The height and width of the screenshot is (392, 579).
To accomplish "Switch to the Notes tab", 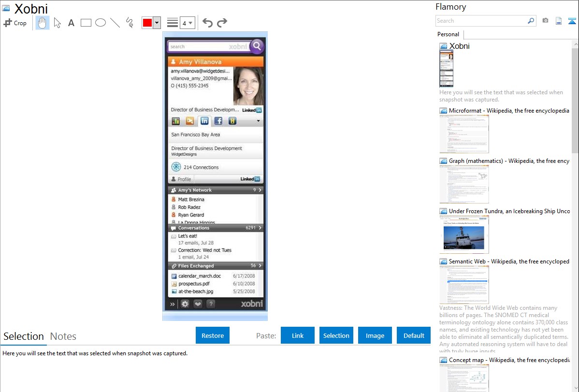I will 63,336.
